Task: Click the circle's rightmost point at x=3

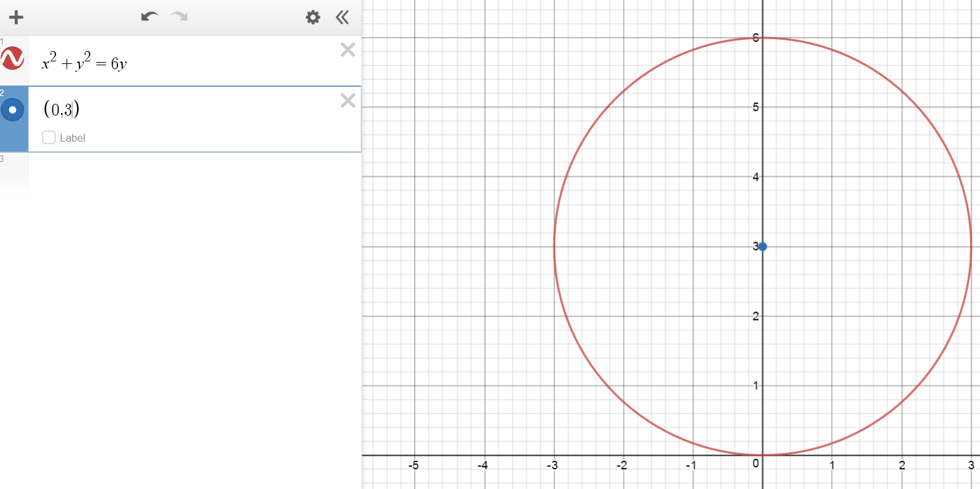Action: (971, 247)
